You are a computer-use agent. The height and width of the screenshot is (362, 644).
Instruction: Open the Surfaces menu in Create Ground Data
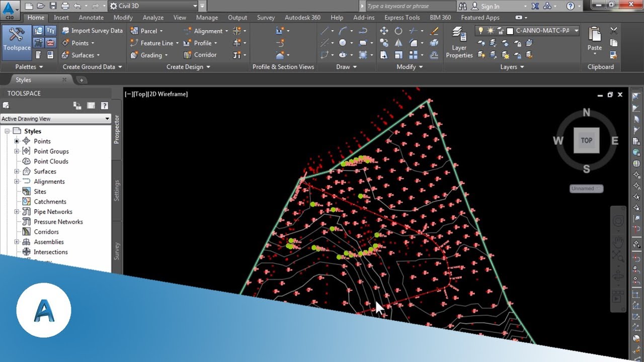[x=80, y=55]
